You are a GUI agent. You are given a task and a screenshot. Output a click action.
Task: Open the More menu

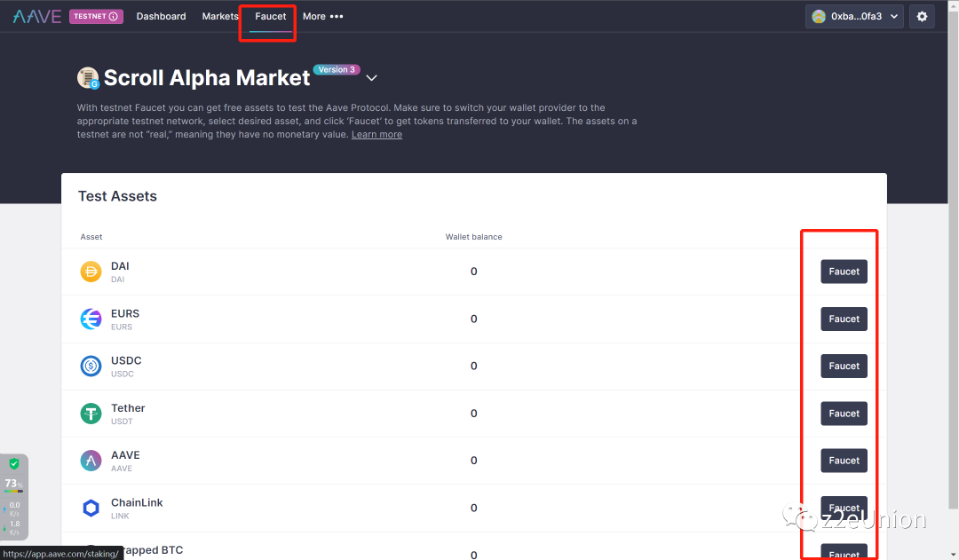tap(322, 16)
